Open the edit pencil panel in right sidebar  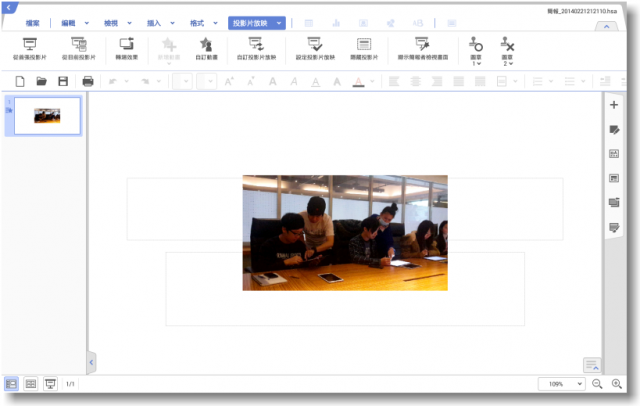(x=614, y=130)
